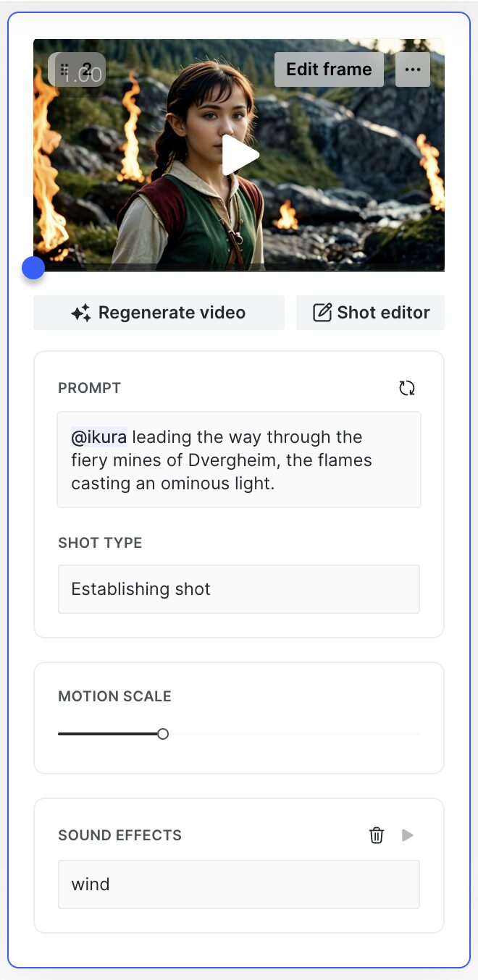Image resolution: width=478 pixels, height=980 pixels.
Task: Click the shot number 2 badge
Action: click(86, 70)
